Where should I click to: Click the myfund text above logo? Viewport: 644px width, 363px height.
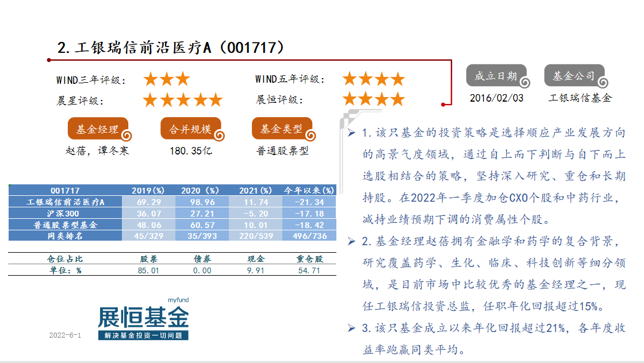178,300
